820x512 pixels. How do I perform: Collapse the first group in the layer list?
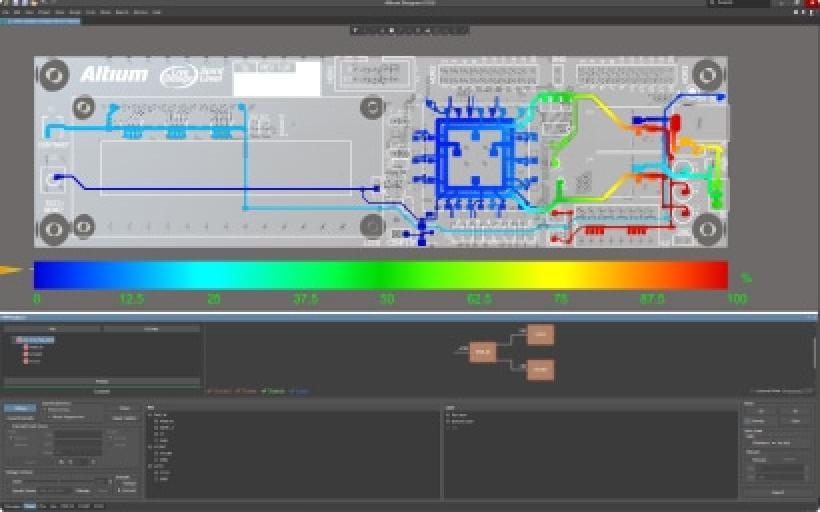(x=150, y=414)
